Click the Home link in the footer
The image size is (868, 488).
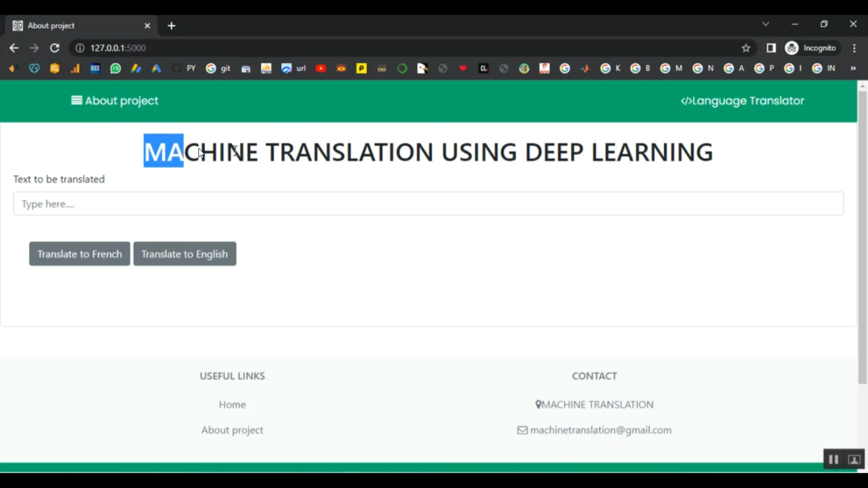click(232, 405)
